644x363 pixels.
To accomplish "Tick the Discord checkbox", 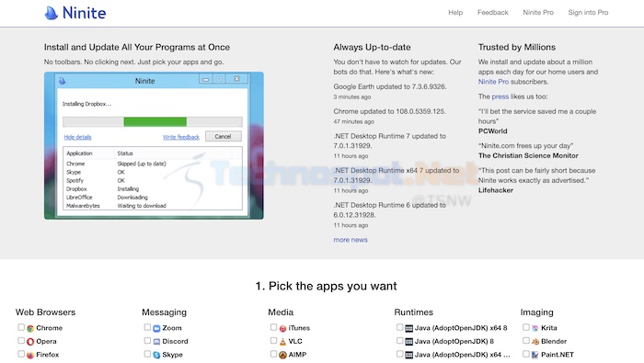I will [x=147, y=340].
